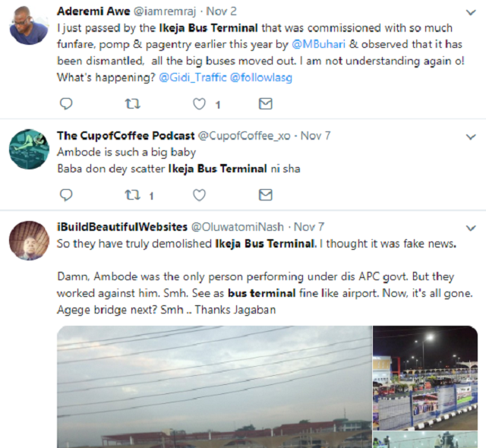The width and height of the screenshot is (486, 448).
Task: Retweet Aderemi Awe's tweet
Action: [x=133, y=104]
